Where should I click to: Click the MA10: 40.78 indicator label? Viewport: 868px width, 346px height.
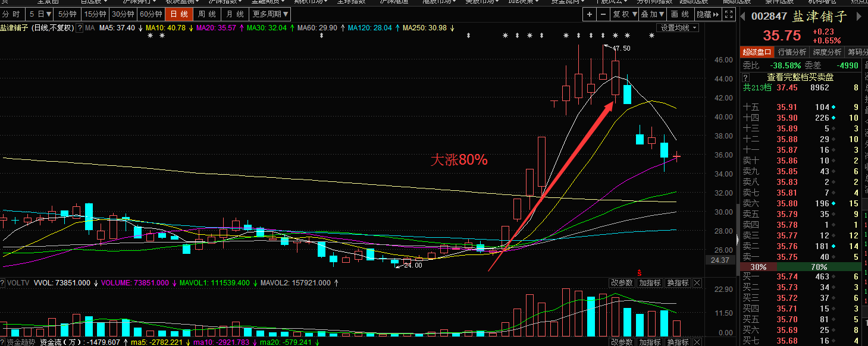(164, 28)
